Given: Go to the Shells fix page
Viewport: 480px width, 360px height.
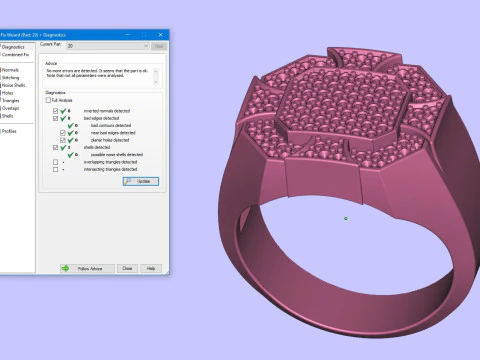Looking at the screenshot, I should point(8,116).
